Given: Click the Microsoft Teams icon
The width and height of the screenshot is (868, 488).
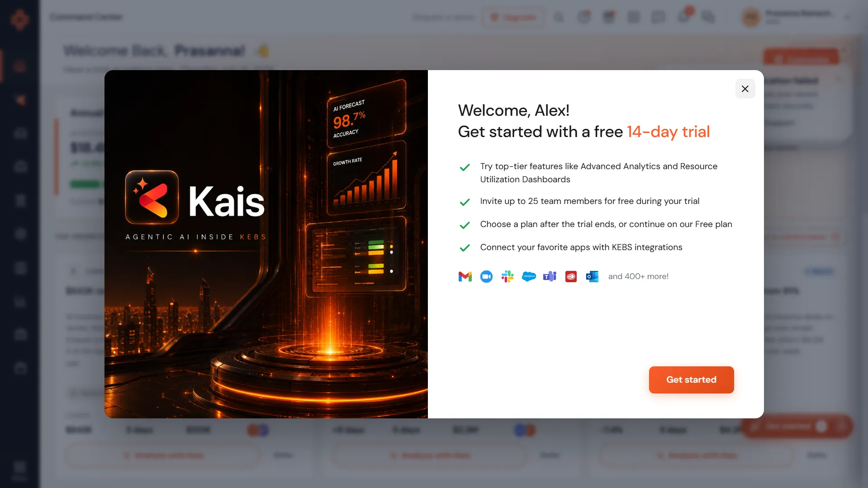Looking at the screenshot, I should click(x=550, y=276).
